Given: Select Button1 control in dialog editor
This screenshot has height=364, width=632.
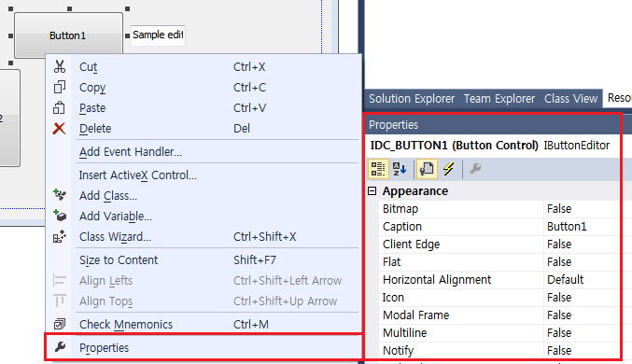Looking at the screenshot, I should pos(68,35).
